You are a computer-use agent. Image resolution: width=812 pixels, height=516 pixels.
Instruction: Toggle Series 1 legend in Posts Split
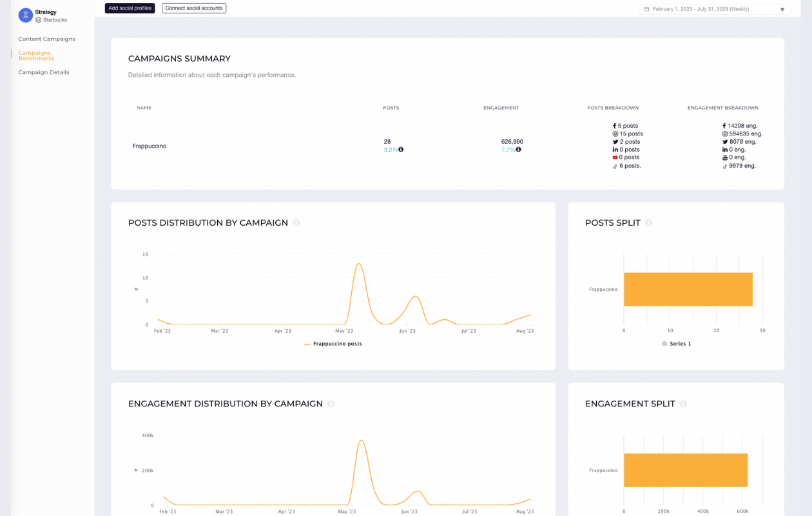click(676, 344)
